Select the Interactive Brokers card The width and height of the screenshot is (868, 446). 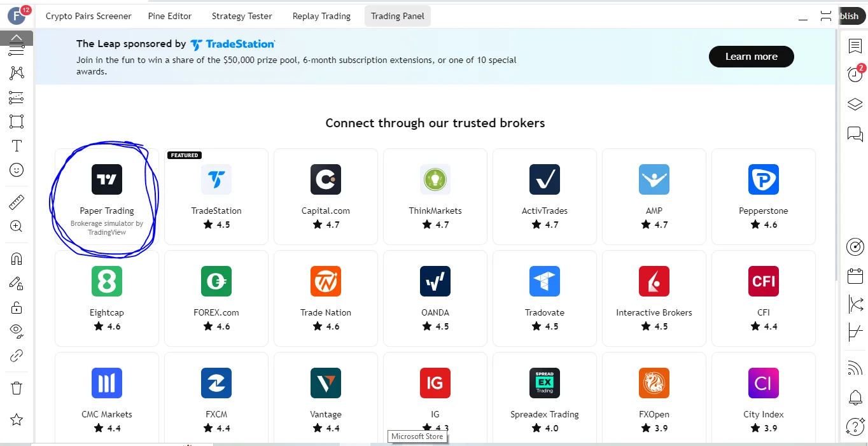pyautogui.click(x=654, y=298)
